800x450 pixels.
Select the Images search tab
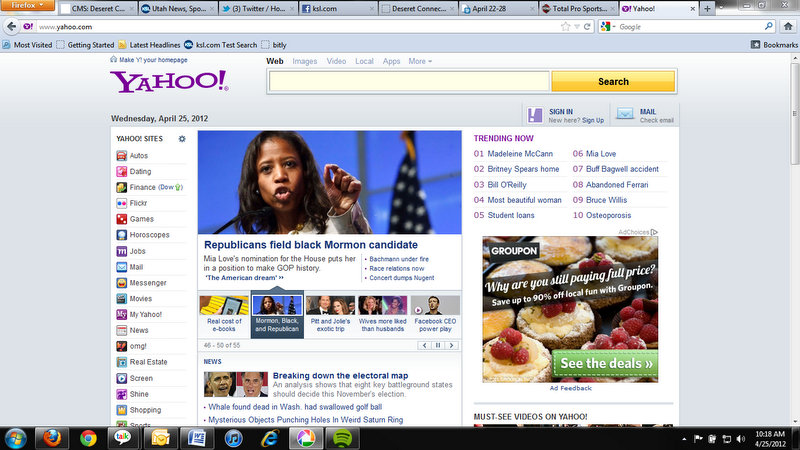pyautogui.click(x=304, y=61)
